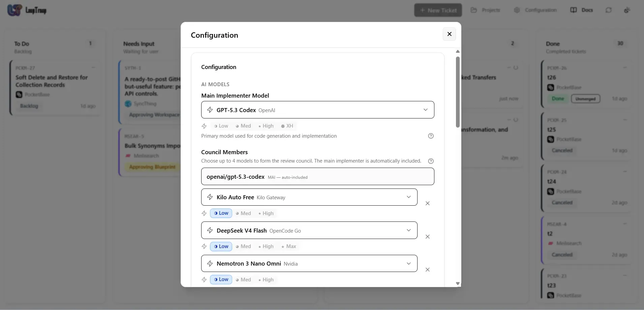Open Configuration in the top bar
Viewport: 644px width, 310px height.
click(535, 10)
